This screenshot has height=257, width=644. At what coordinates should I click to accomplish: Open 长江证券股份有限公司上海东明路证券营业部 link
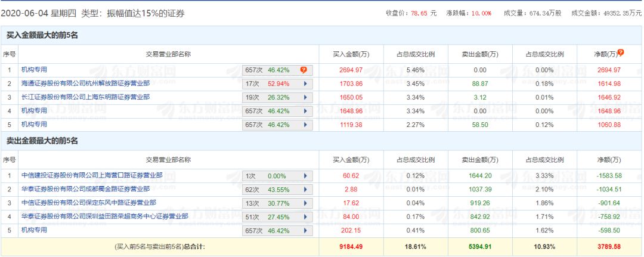click(85, 97)
